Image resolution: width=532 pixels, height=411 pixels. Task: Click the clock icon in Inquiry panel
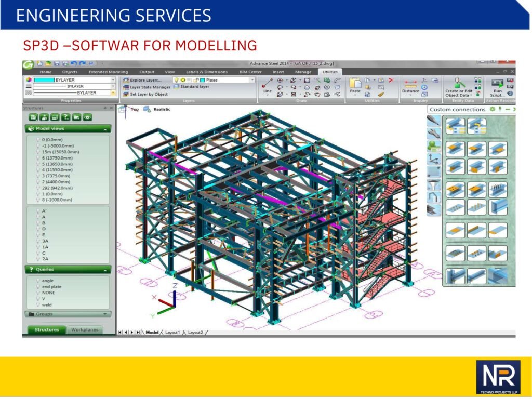click(424, 87)
